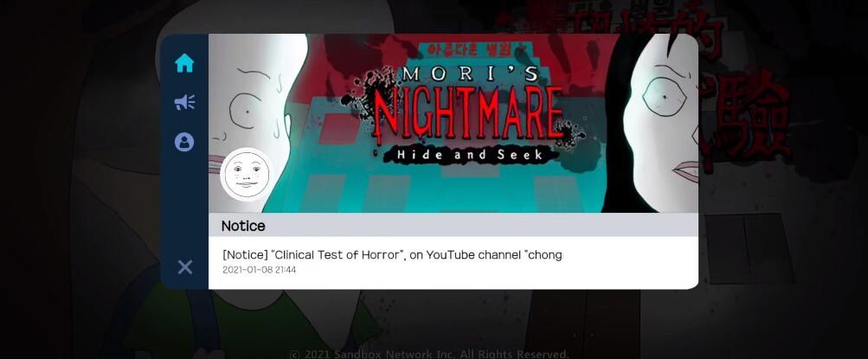Click the 2021-01-08 21:44 notice timestamp
Viewport: 868px width, 359px height.
pos(259,270)
